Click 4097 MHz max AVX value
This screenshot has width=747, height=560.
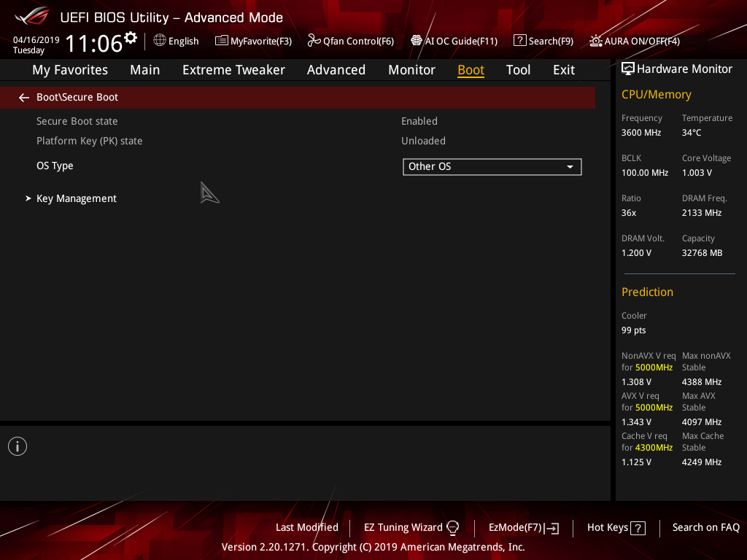(701, 422)
